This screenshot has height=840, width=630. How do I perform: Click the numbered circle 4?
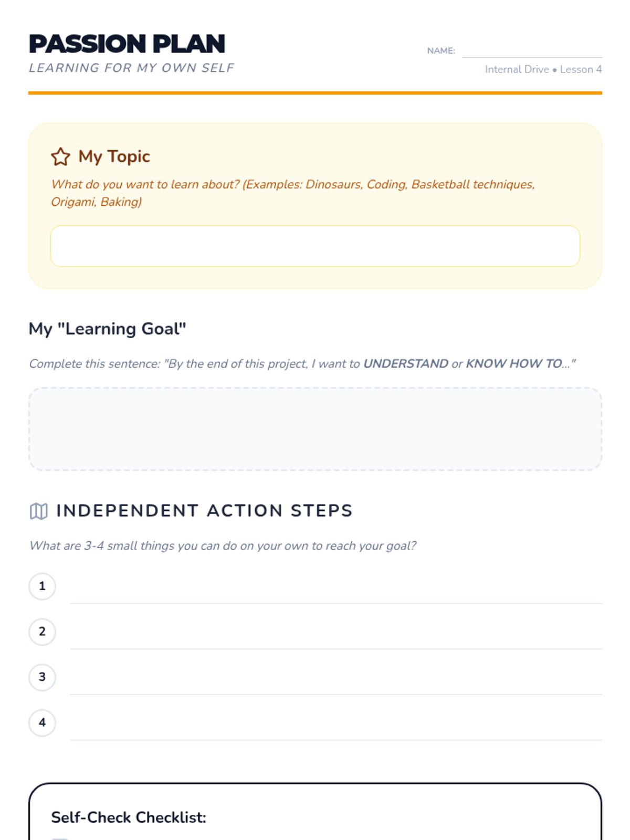42,723
